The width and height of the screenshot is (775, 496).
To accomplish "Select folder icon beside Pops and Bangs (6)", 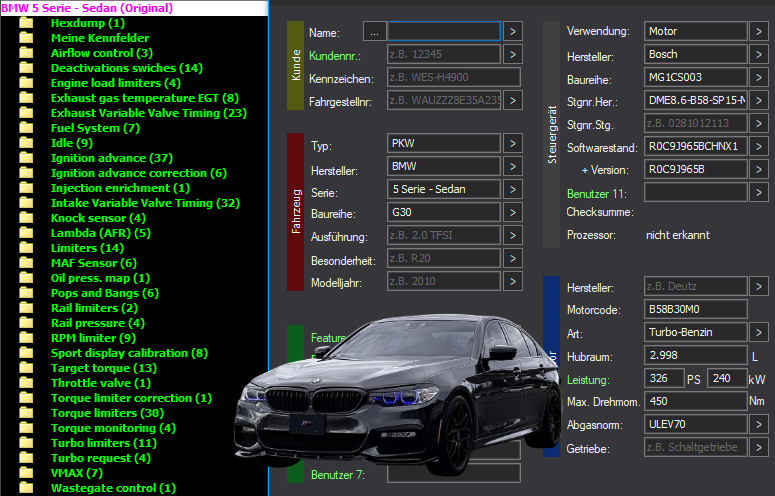I will pyautogui.click(x=26, y=293).
